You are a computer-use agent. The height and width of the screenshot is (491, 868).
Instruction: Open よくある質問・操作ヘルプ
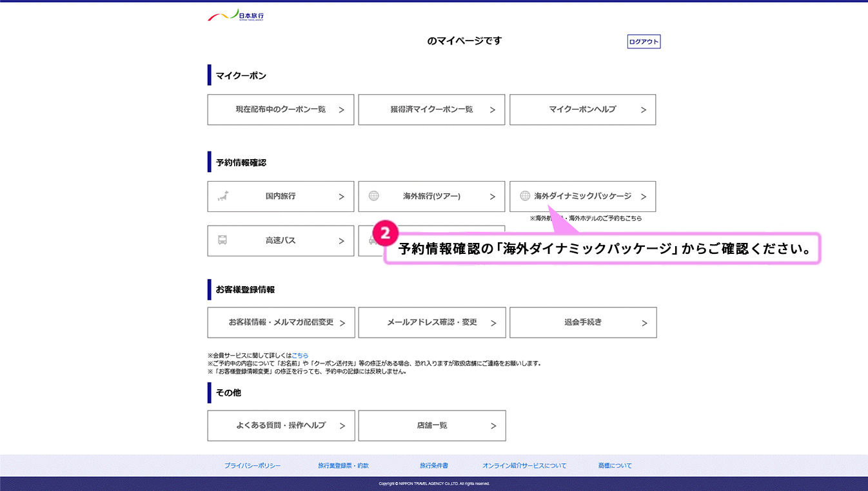pos(281,426)
